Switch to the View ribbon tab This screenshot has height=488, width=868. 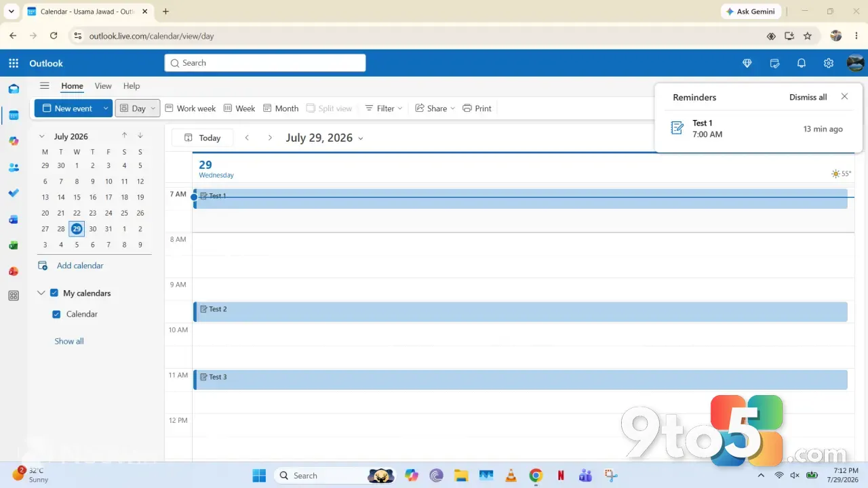coord(103,86)
